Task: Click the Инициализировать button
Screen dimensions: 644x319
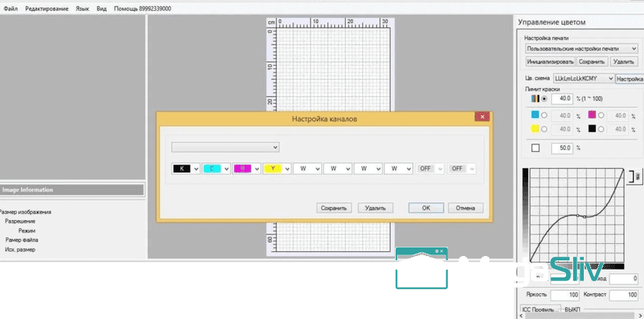Action: point(550,62)
